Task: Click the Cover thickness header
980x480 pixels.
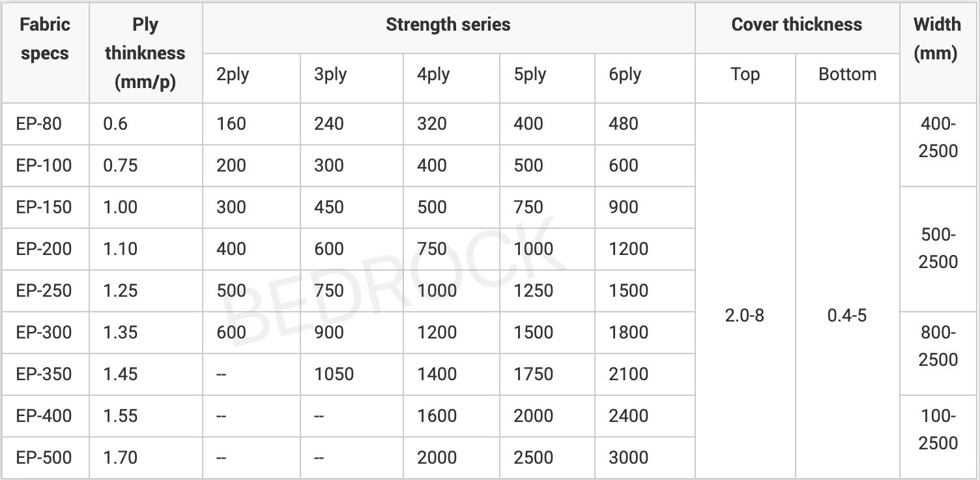Action: tap(796, 25)
